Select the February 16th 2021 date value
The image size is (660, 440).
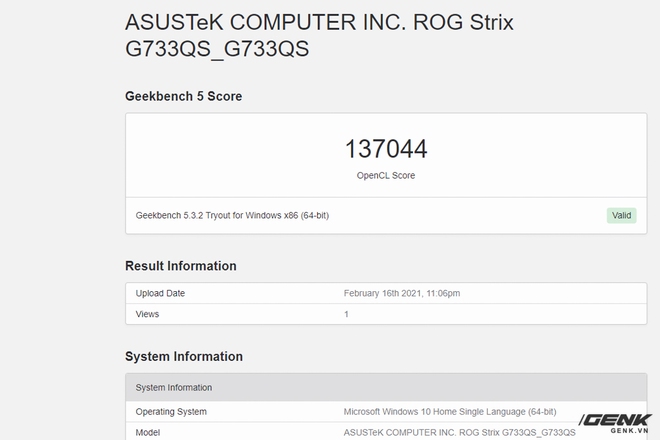[402, 293]
